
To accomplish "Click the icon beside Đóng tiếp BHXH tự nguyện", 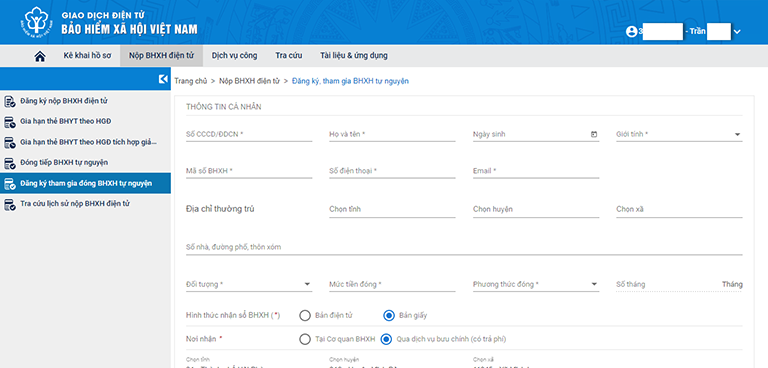I will (10, 163).
